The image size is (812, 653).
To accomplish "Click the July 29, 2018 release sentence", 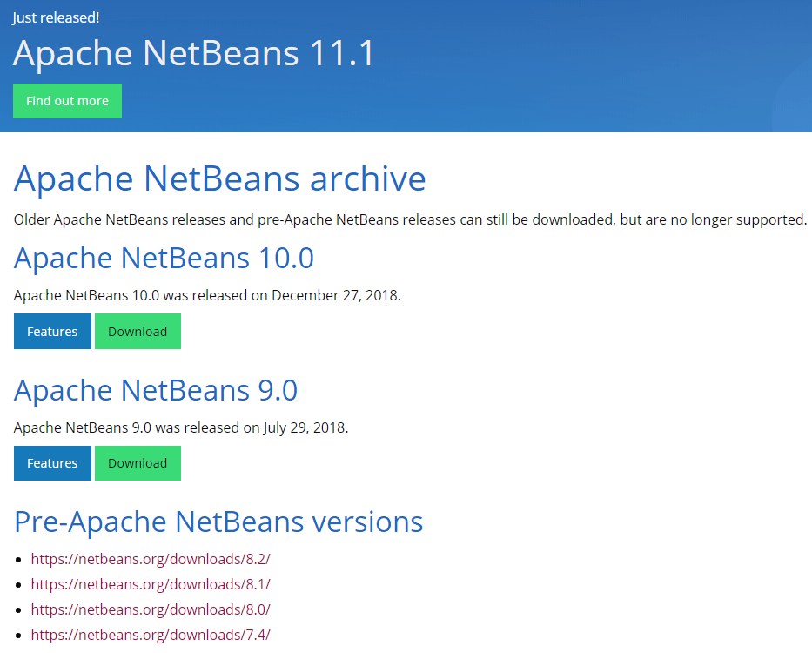I will coord(181,427).
